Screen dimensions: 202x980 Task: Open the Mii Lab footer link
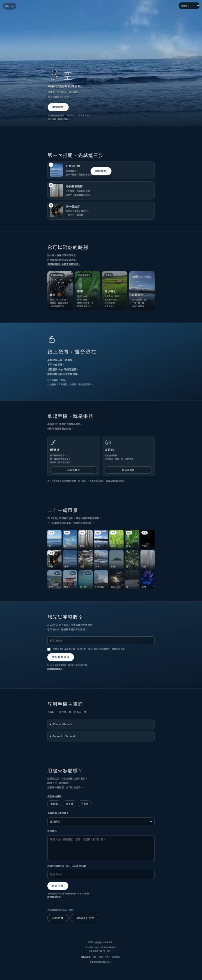click(98, 942)
